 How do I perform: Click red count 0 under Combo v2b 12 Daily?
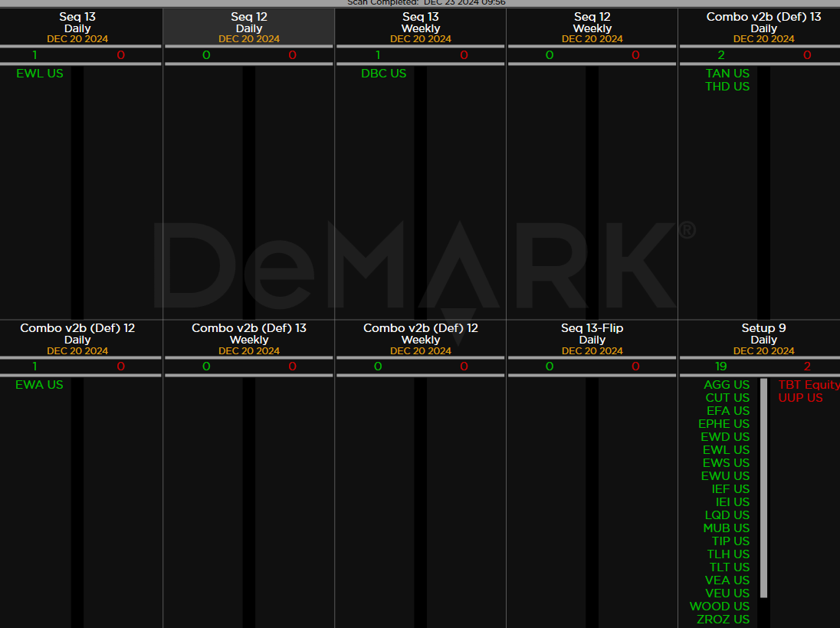tap(120, 367)
